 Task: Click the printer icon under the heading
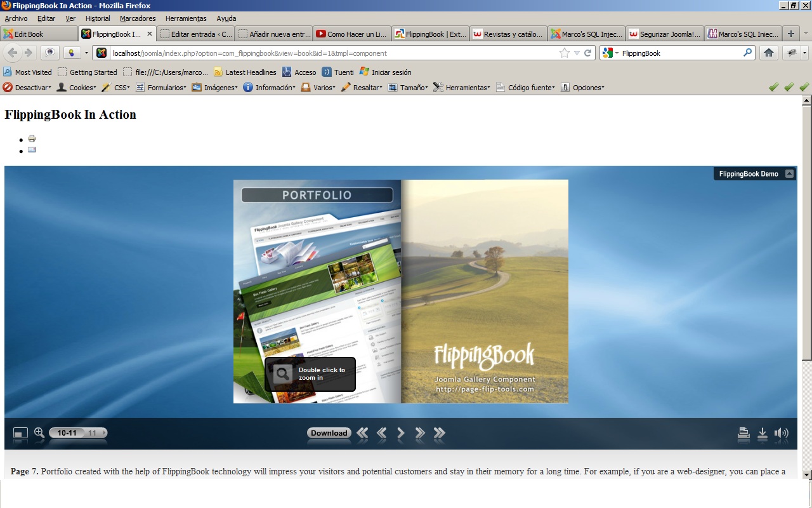click(x=32, y=138)
